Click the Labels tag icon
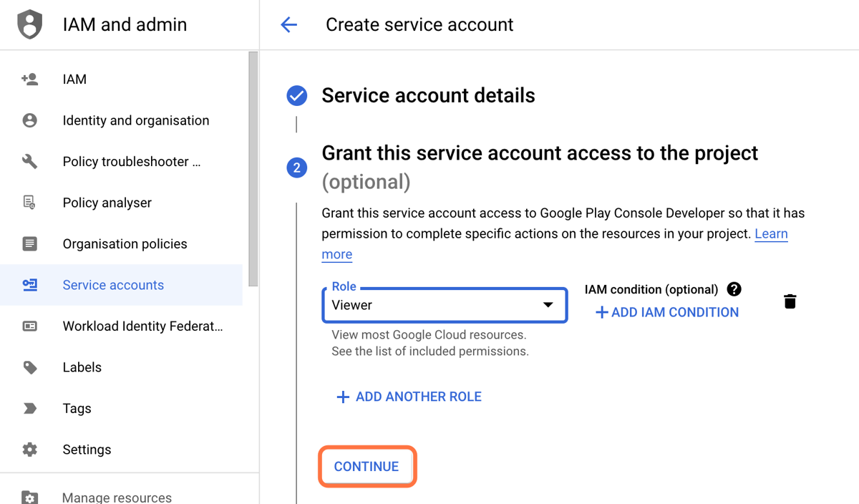Image resolution: width=859 pixels, height=504 pixels. tap(29, 367)
